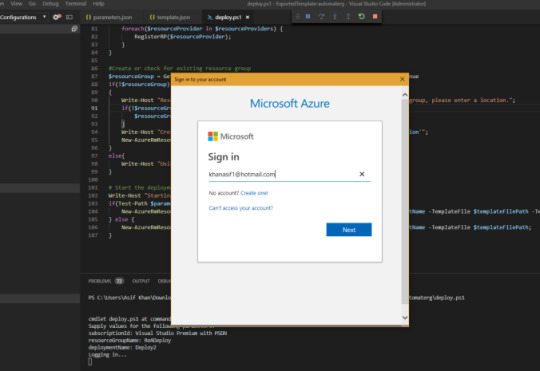Open launch configuration gear icon
The height and width of the screenshot is (371, 540).
tap(57, 17)
